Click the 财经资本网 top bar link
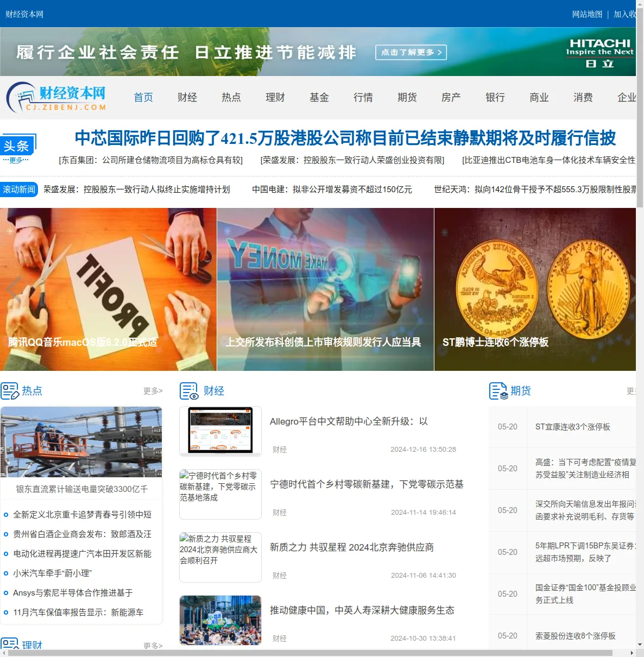Screen dimensions: 644x657 pyautogui.click(x=24, y=14)
